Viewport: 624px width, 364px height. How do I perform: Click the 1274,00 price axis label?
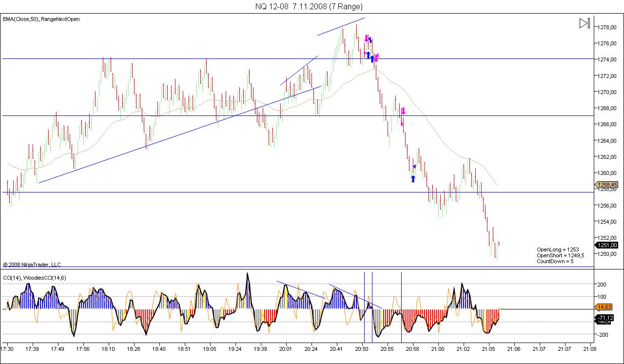(x=606, y=59)
